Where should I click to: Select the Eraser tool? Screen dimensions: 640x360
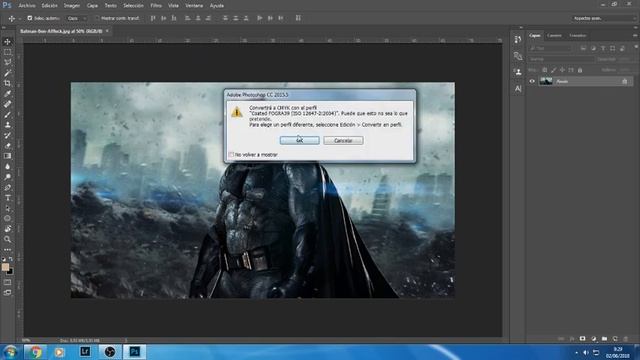click(x=7, y=146)
